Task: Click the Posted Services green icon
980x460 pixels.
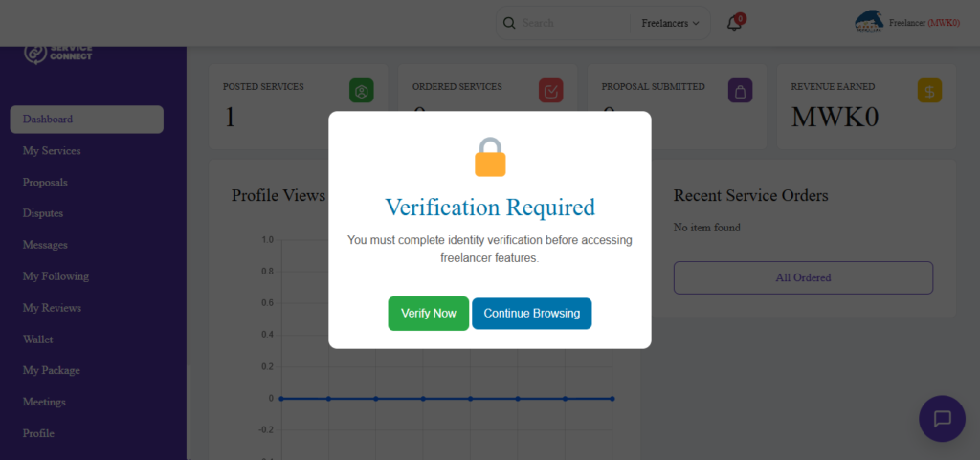Action: (x=361, y=91)
